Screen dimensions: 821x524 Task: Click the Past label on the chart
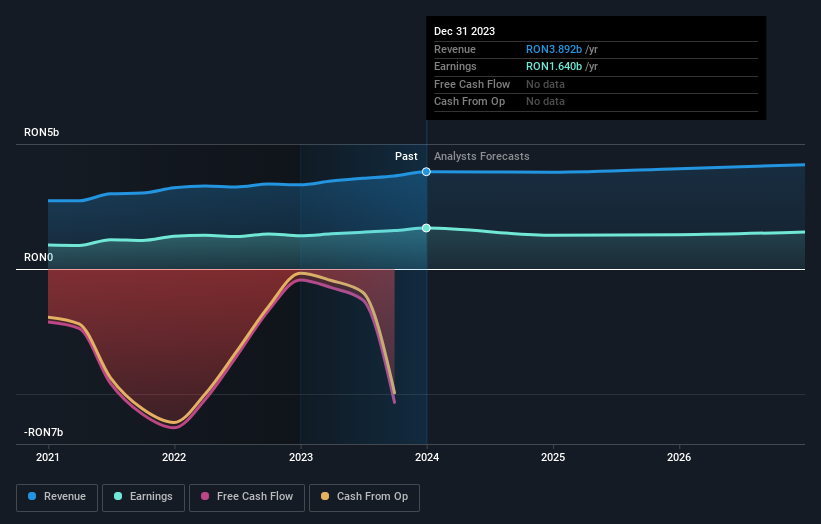(406, 156)
